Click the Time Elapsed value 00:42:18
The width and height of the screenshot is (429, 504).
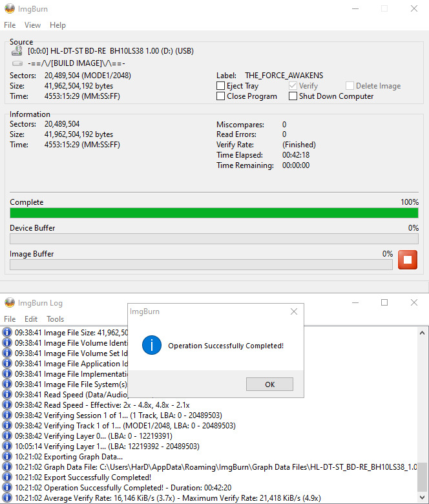pyautogui.click(x=296, y=155)
